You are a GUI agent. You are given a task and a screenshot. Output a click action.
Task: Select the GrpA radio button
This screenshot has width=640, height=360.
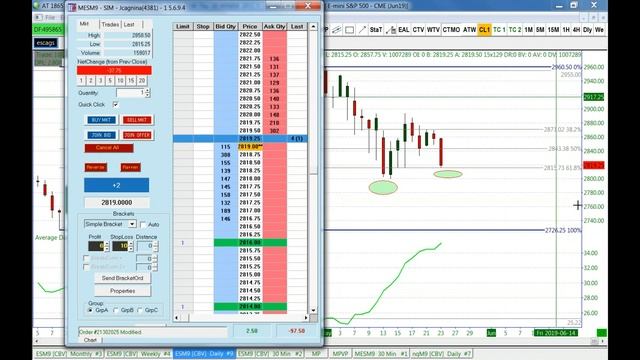click(x=90, y=310)
